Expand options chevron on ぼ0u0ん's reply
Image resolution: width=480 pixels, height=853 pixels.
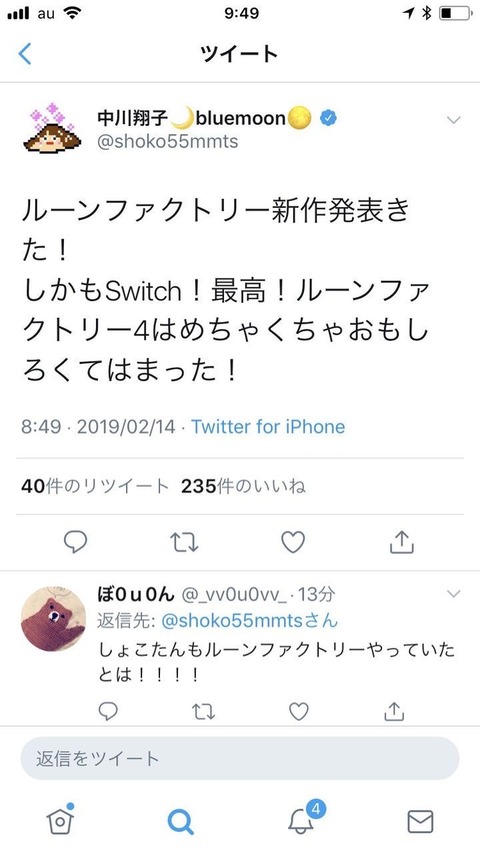[453, 594]
